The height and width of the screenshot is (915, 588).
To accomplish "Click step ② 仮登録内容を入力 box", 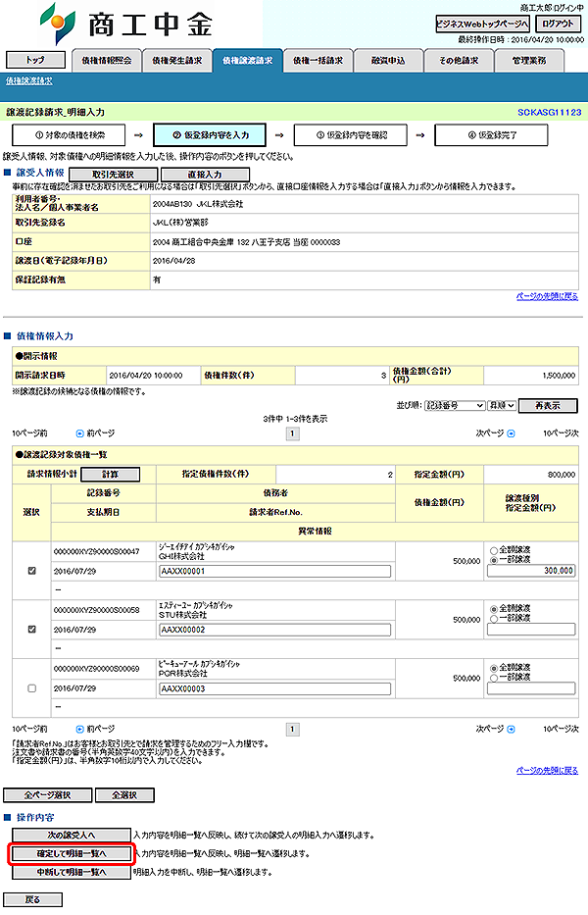I will pyautogui.click(x=210, y=134).
